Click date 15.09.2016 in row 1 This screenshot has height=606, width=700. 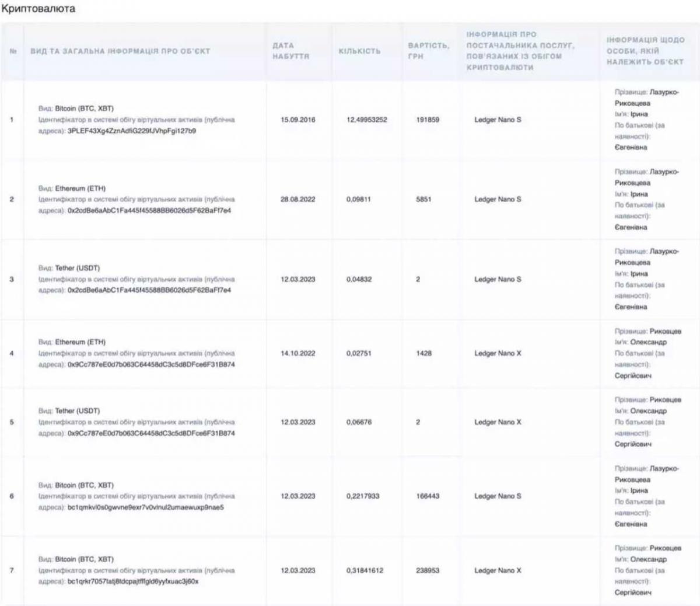coord(298,120)
